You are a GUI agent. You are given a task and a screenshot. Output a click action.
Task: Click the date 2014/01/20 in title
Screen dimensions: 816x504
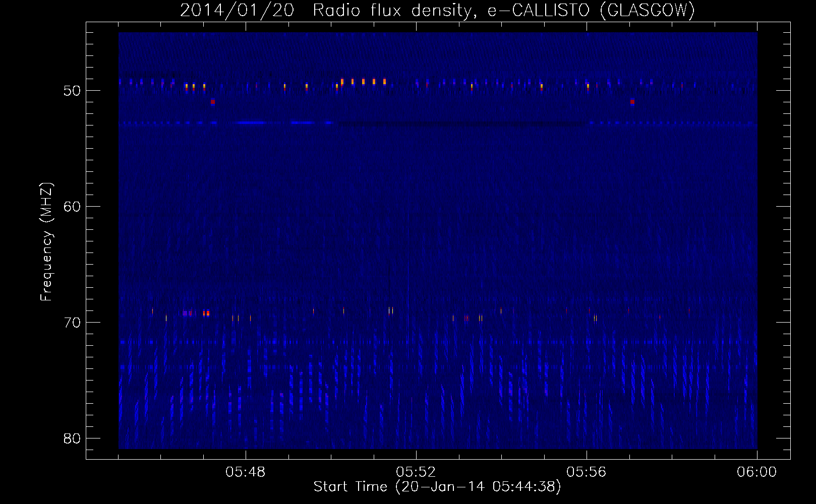click(237, 10)
